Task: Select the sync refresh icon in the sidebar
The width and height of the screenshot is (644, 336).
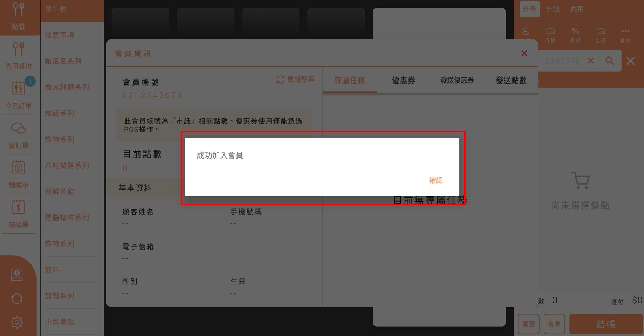Action: (x=17, y=299)
